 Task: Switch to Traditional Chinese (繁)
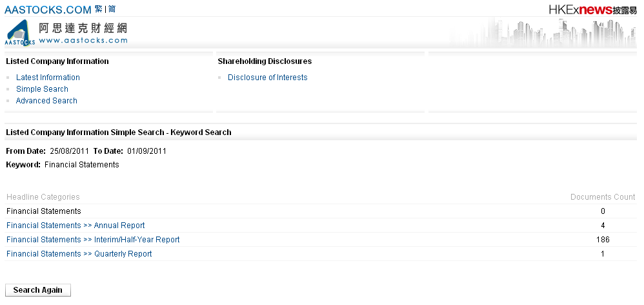click(98, 9)
